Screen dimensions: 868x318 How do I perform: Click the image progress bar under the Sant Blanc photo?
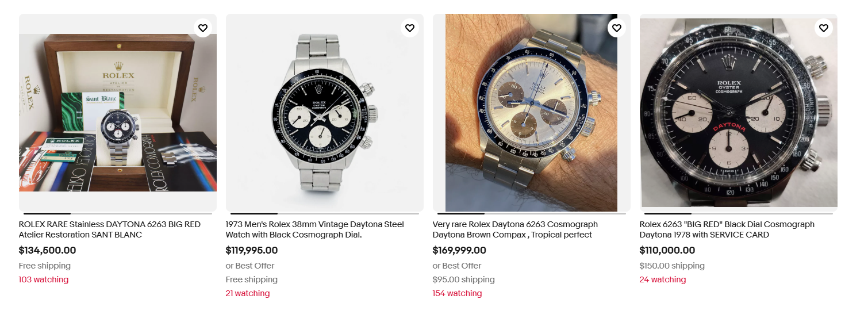coord(118,213)
